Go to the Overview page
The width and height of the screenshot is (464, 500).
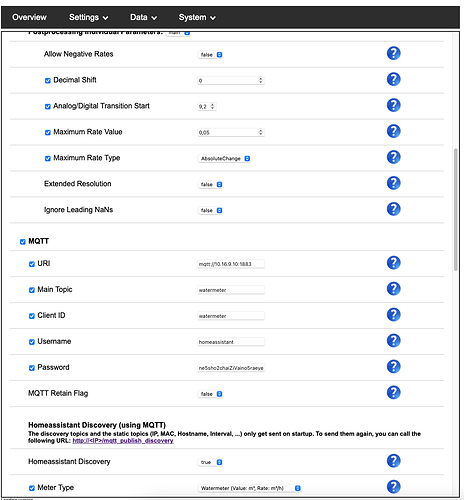click(x=29, y=17)
